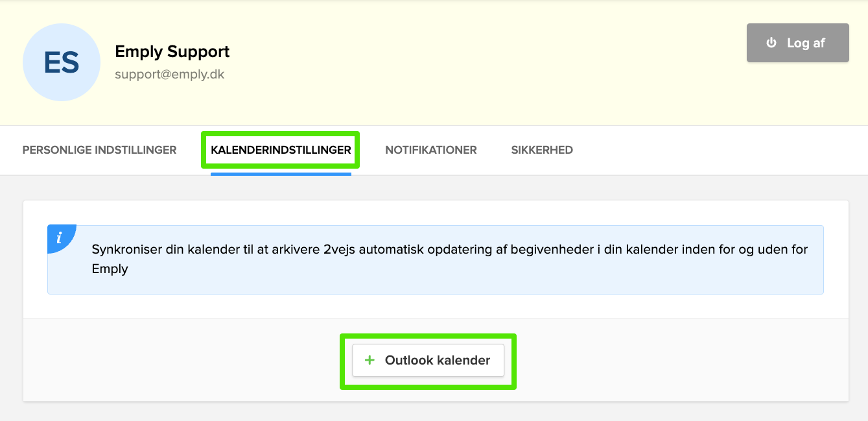Click the "Log af" text label
Image resolution: width=868 pixels, height=421 pixels.
pos(806,43)
